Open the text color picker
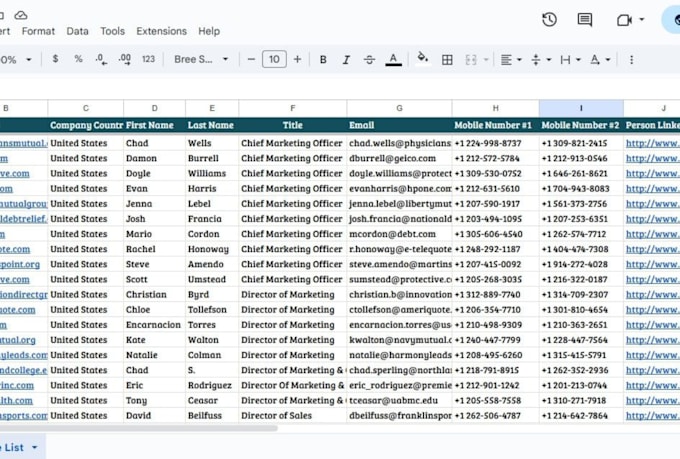 [393, 59]
